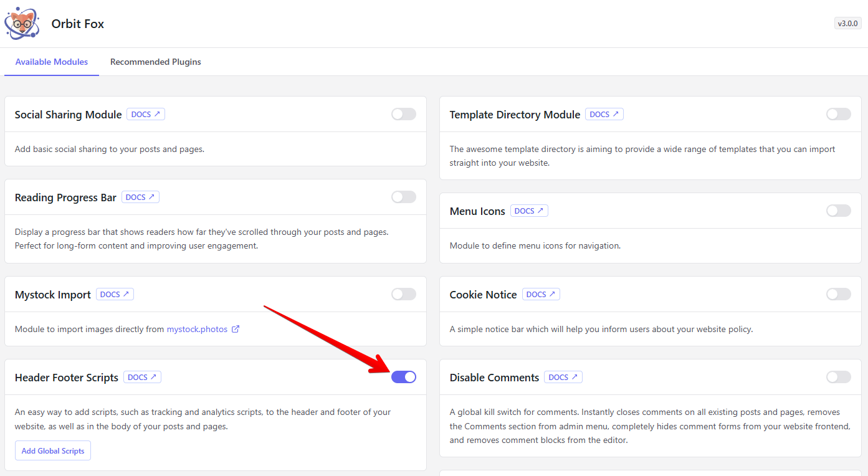The width and height of the screenshot is (868, 476).
Task: Click the external link icon beside mystock.photos
Action: [x=236, y=329]
